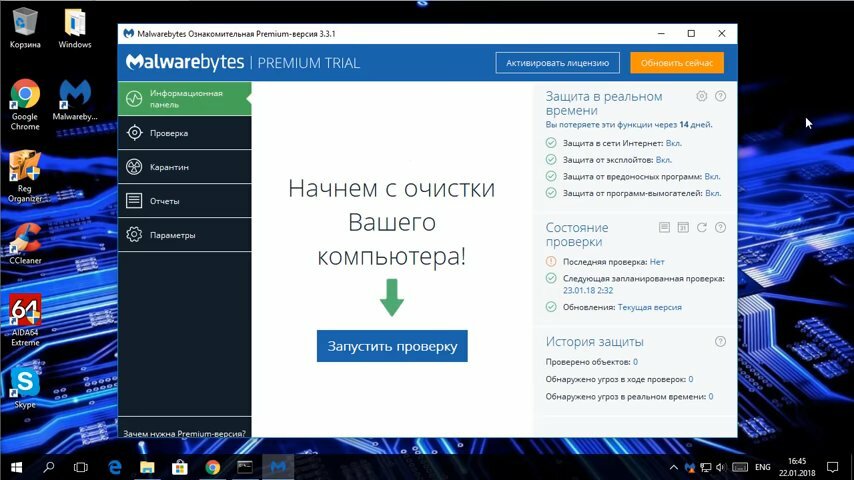Select Malwarebytes desktop shortcut
This screenshot has width=854, height=480.
75,100
